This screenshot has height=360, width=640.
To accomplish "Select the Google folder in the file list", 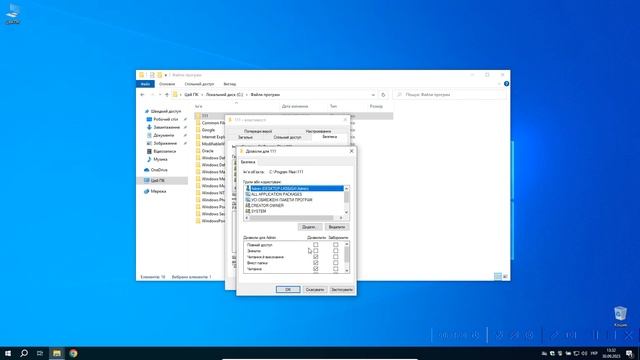I will pos(205,130).
